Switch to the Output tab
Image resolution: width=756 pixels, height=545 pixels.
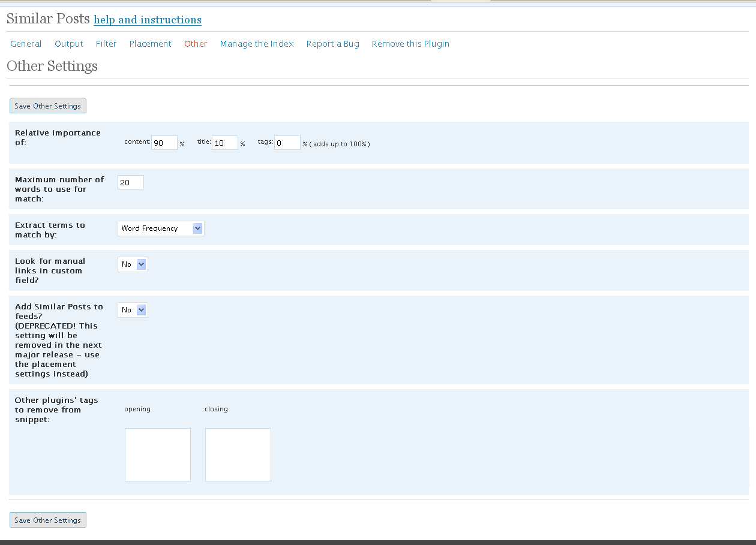point(69,44)
